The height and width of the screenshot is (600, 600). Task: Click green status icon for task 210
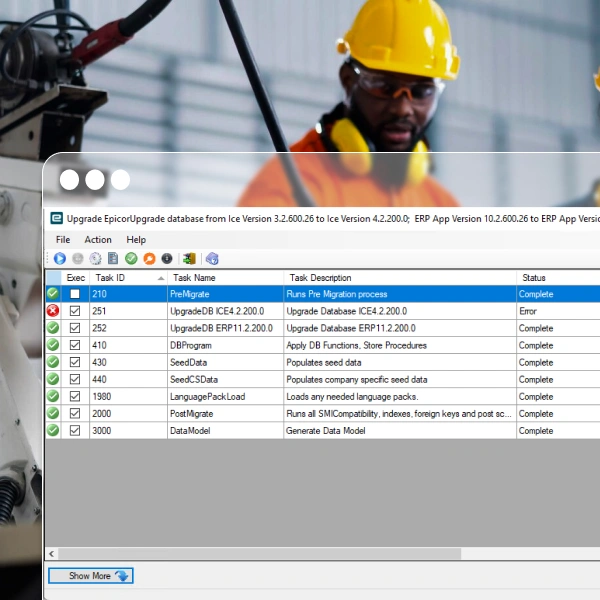pyautogui.click(x=53, y=294)
